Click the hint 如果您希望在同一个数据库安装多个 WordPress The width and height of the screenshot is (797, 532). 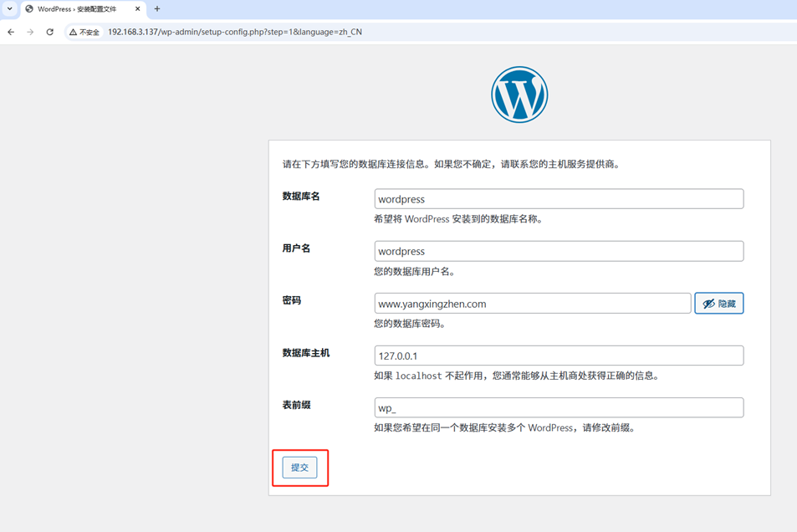click(x=504, y=427)
